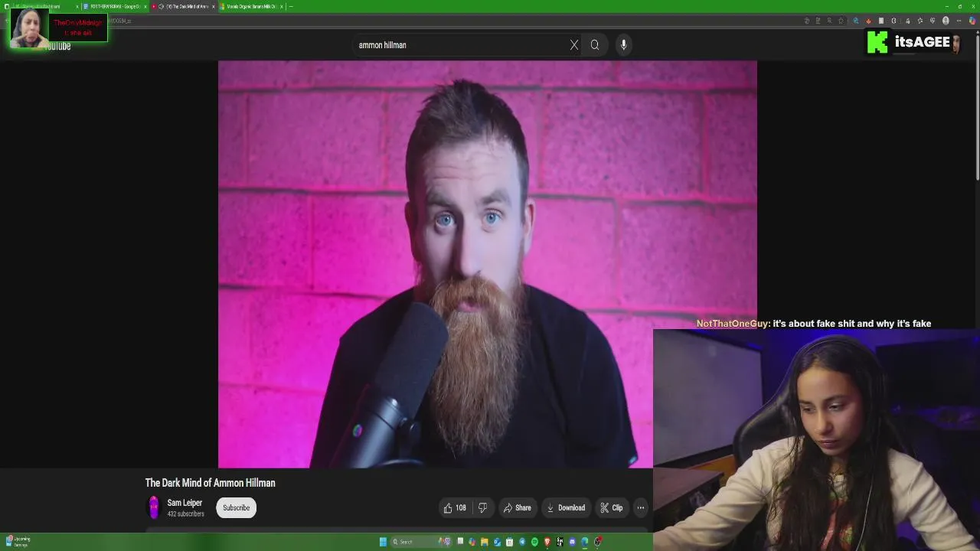Download the video with the Download button

click(x=565, y=507)
